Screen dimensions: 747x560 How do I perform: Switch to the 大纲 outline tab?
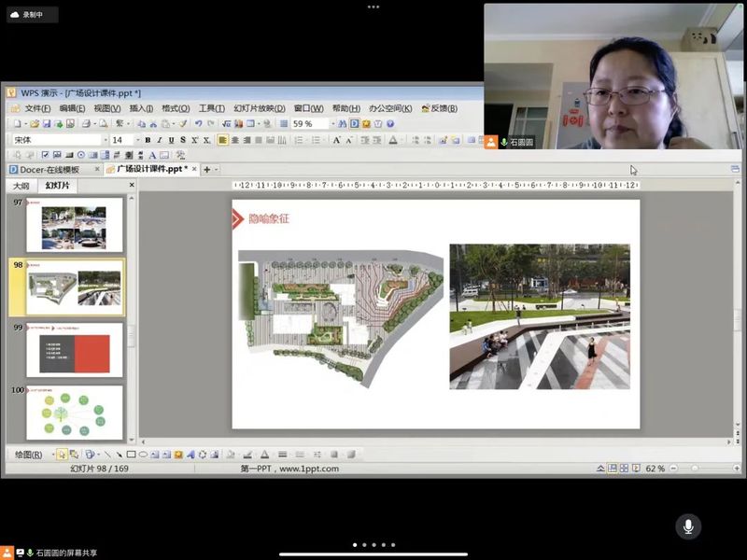[21, 186]
